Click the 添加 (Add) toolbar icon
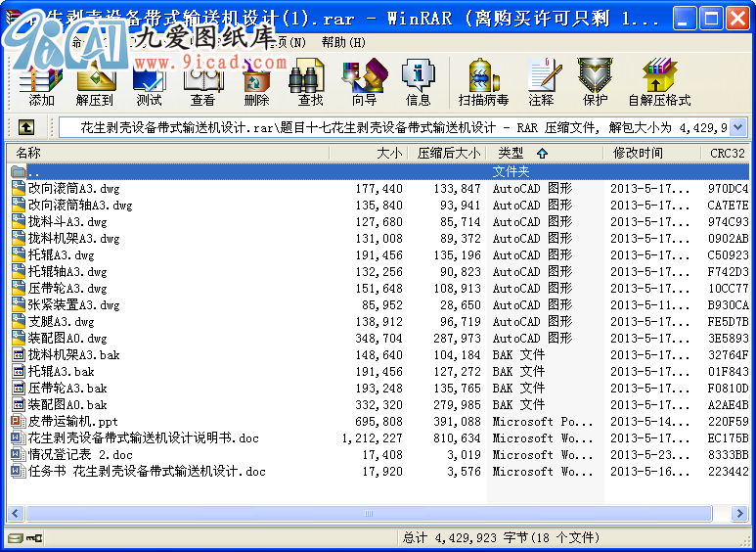756x552 pixels. (41, 82)
